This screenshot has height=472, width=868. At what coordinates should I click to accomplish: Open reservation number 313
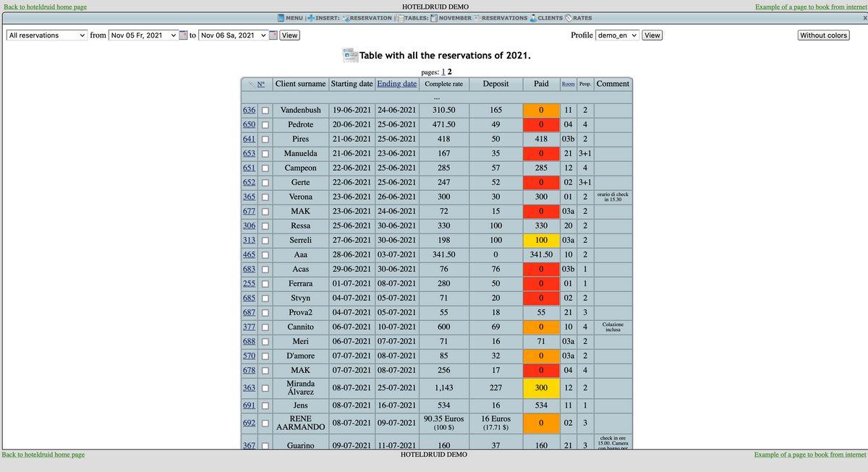point(249,240)
